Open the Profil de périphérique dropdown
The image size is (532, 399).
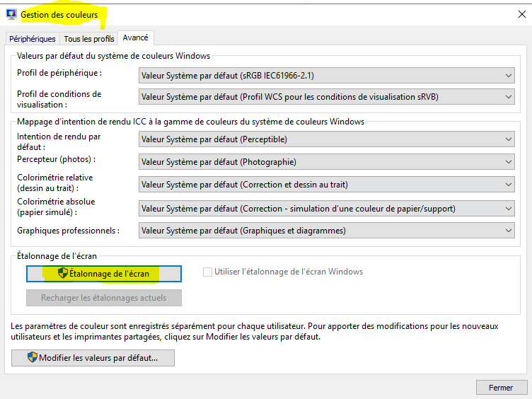pyautogui.click(x=326, y=75)
